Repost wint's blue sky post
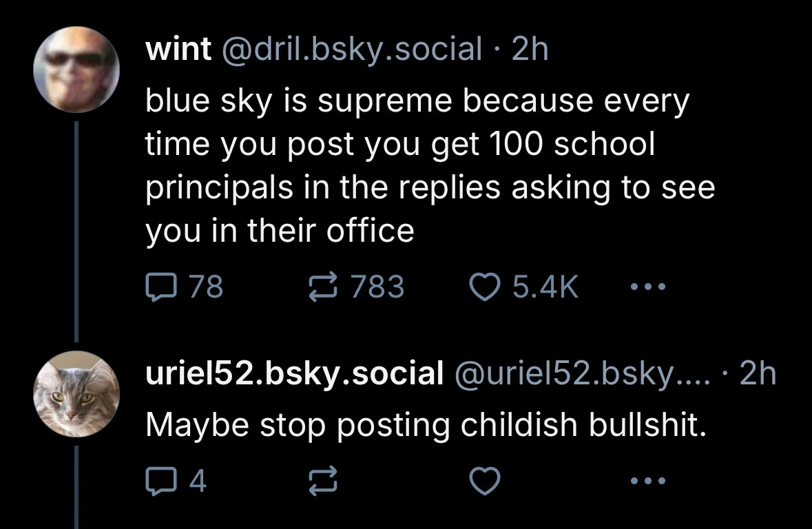 [323, 287]
